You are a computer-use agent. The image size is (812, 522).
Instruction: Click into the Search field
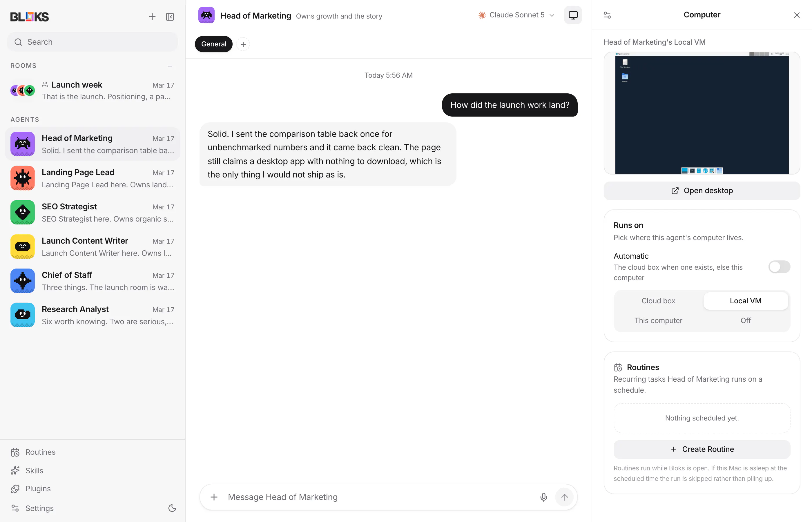tap(93, 42)
